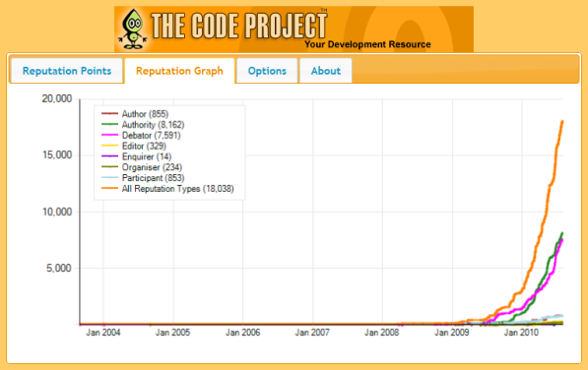Open the About tab

325,71
